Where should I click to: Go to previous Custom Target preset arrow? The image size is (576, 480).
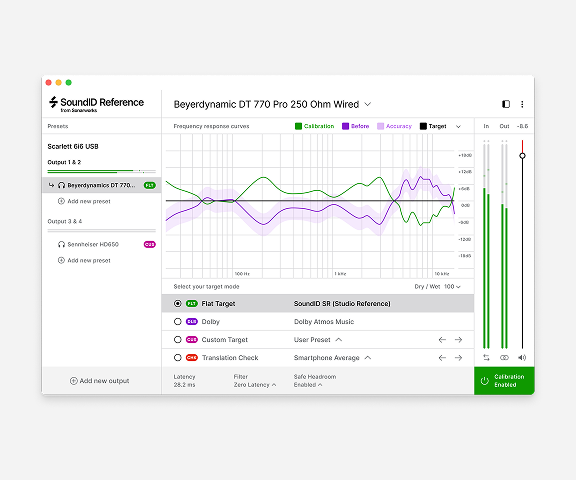point(442,340)
